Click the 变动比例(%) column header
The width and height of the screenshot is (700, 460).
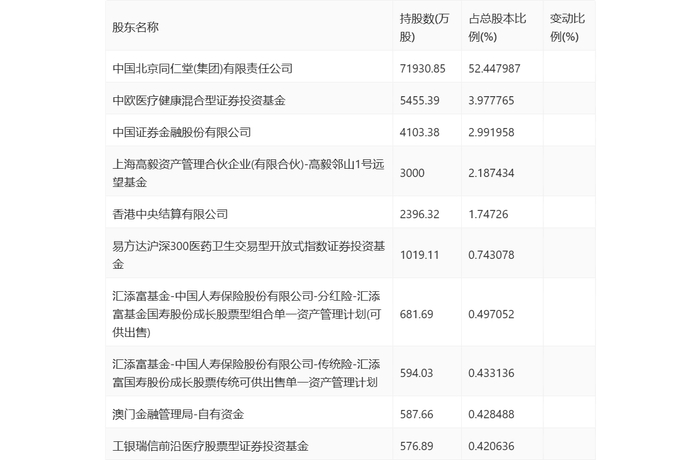pos(567,28)
